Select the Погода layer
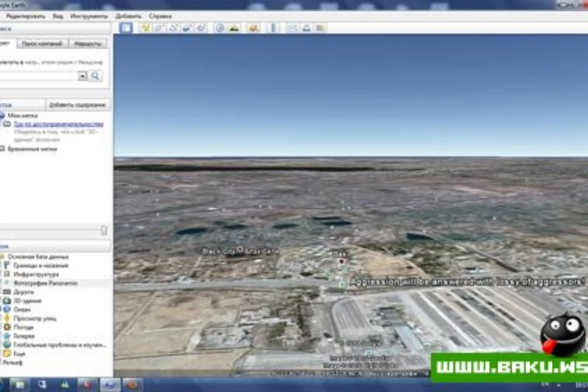The image size is (588, 392). coord(24,327)
